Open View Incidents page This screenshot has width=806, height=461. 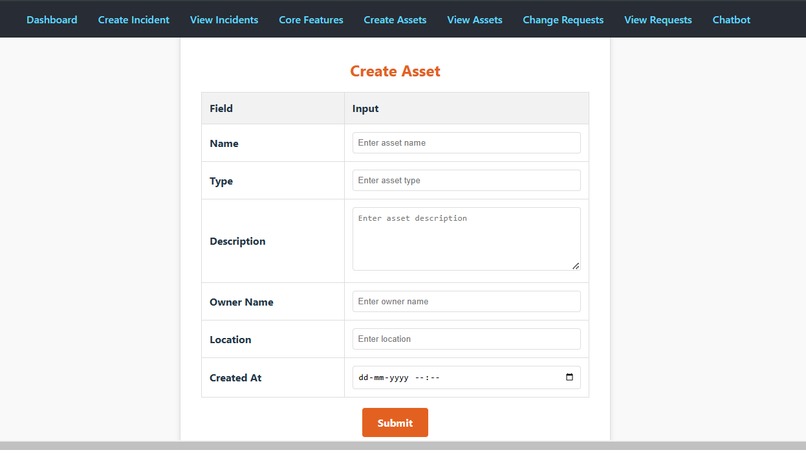click(224, 20)
